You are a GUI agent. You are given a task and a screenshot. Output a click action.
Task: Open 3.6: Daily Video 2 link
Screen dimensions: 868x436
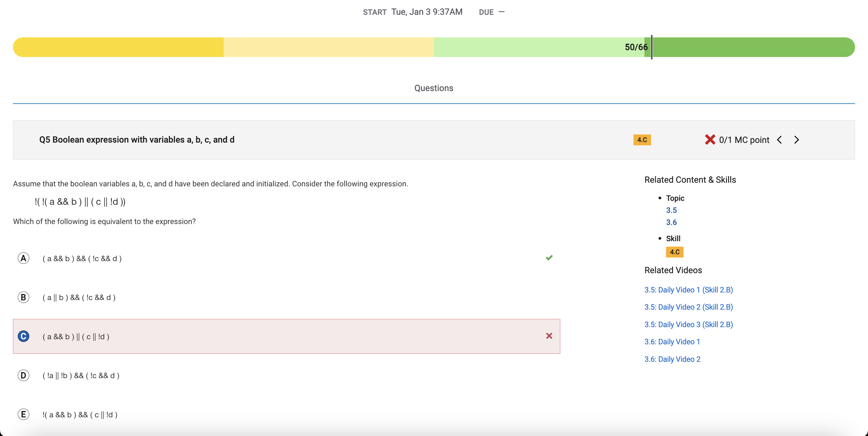click(x=672, y=359)
